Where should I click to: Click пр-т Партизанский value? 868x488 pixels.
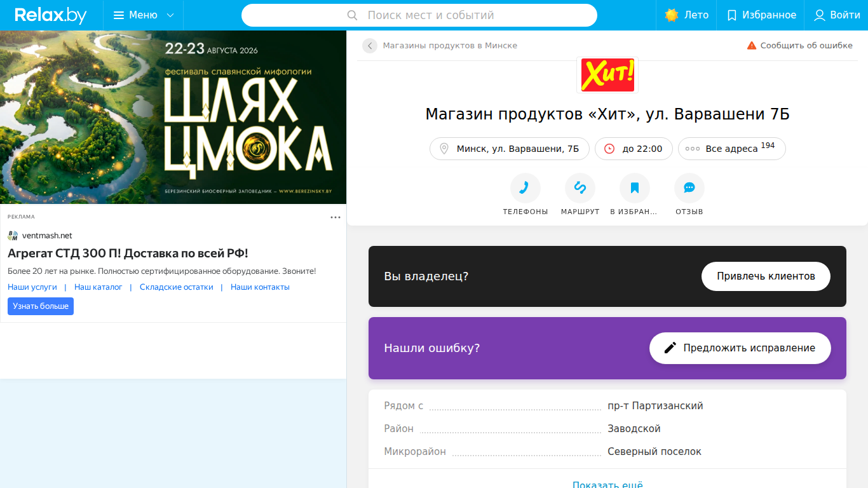tap(655, 406)
